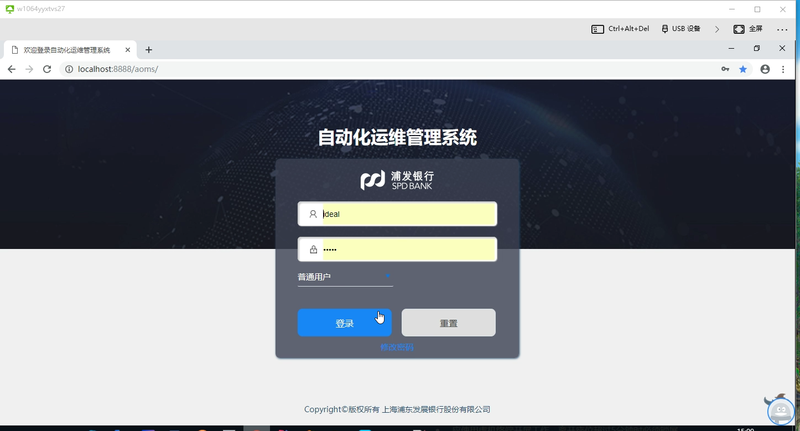Send Ctrl+Alt+Del to the remote machine
Image resolution: width=800 pixels, height=431 pixels.
pos(620,29)
